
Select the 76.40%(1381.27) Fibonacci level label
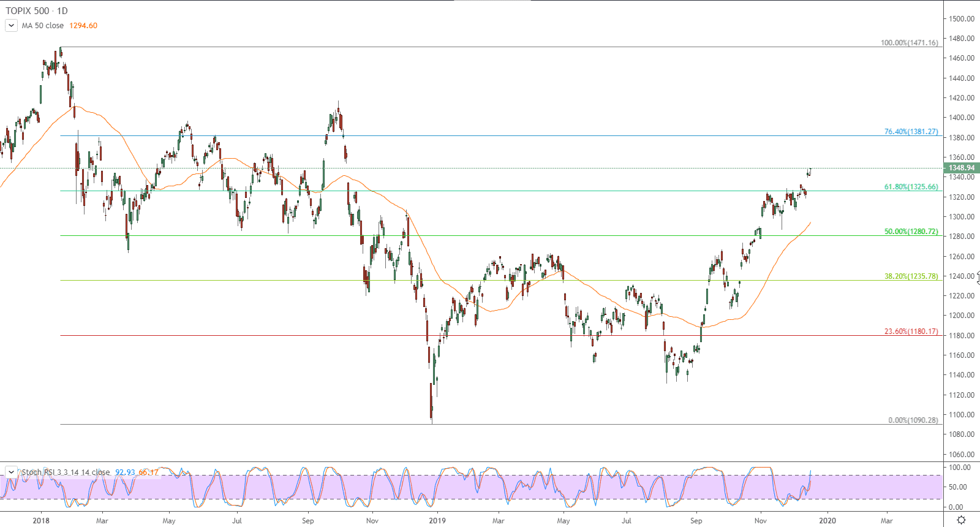click(911, 132)
